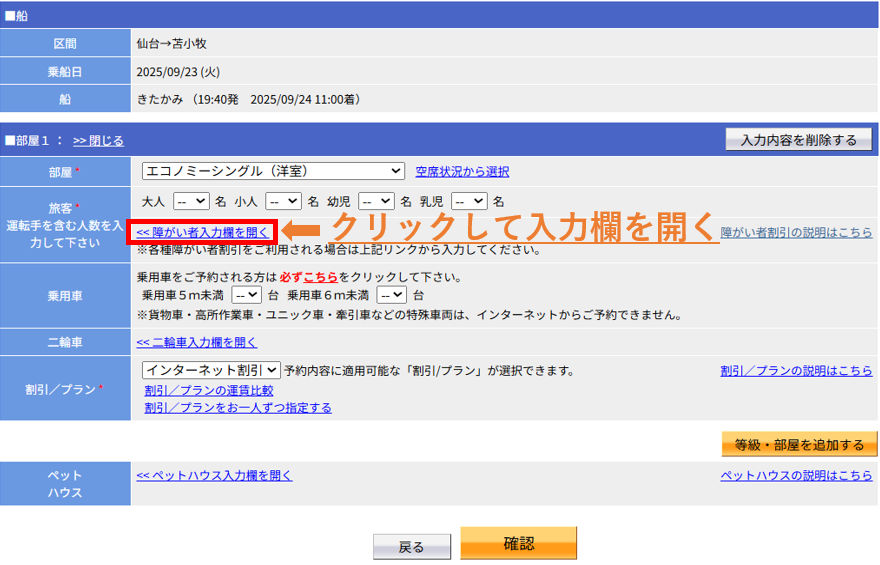880x565 pixels.
Task: Click the 入力内容を削除する button
Action: [798, 140]
